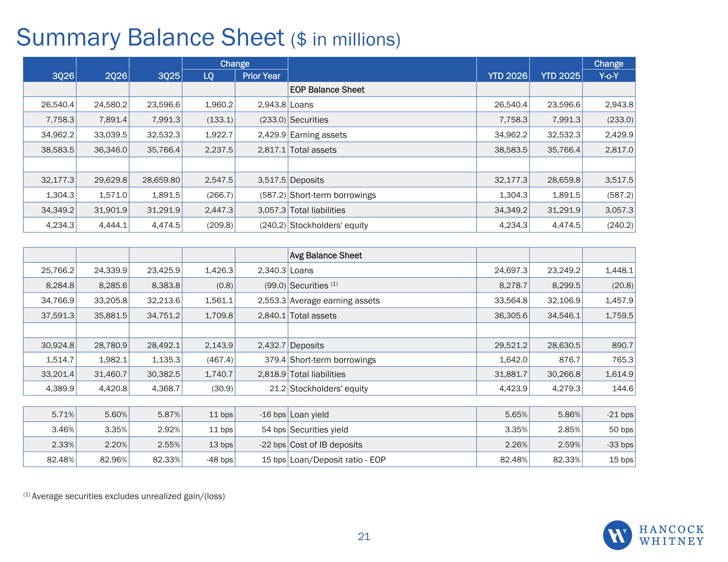The width and height of the screenshot is (728, 562).
Task: Click the Prior Year column header
Action: (261, 76)
